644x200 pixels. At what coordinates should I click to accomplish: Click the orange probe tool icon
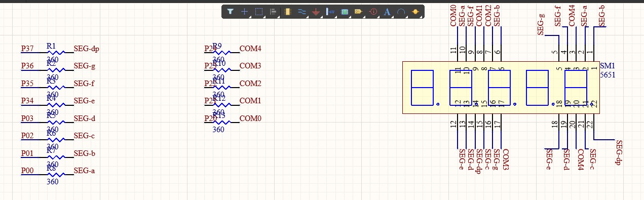tap(416, 11)
